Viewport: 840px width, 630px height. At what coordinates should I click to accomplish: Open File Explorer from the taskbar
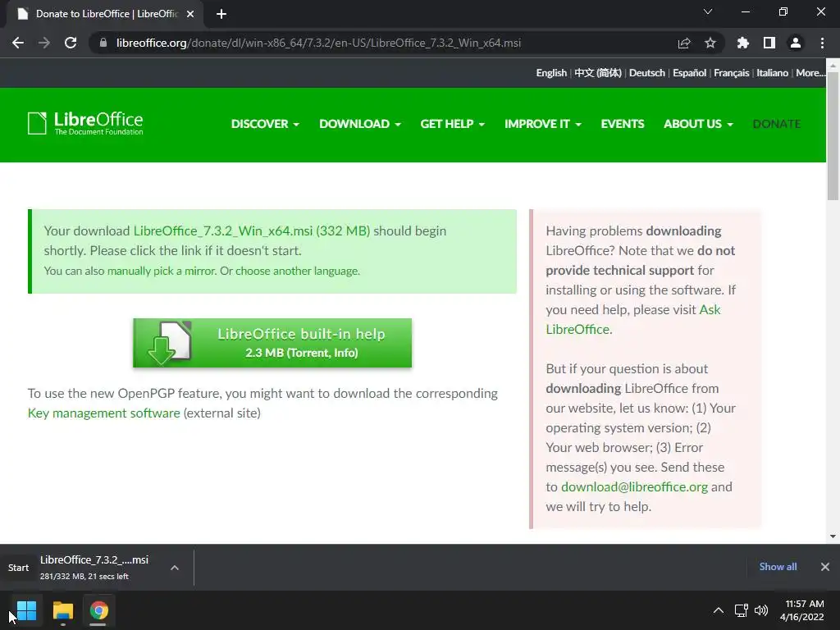pos(62,610)
